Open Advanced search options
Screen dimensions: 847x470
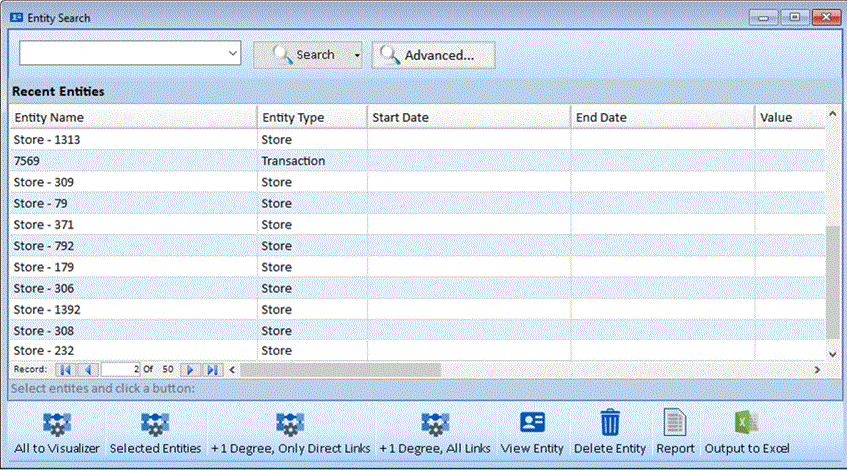click(433, 55)
